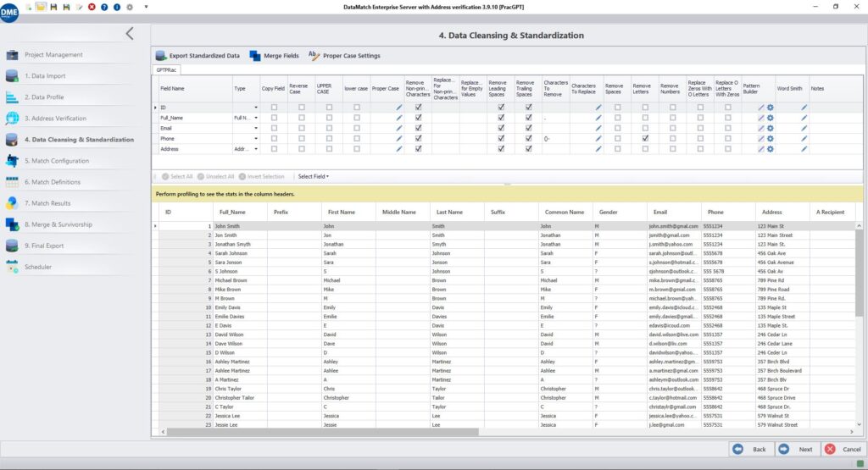
Task: Click the blue question mark help icon
Action: click(x=104, y=7)
